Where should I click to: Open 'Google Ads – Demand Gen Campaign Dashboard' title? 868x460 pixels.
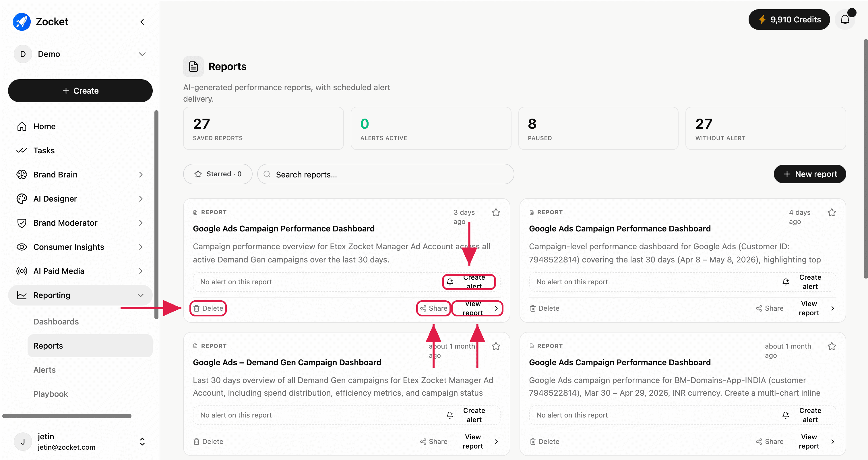tap(287, 362)
